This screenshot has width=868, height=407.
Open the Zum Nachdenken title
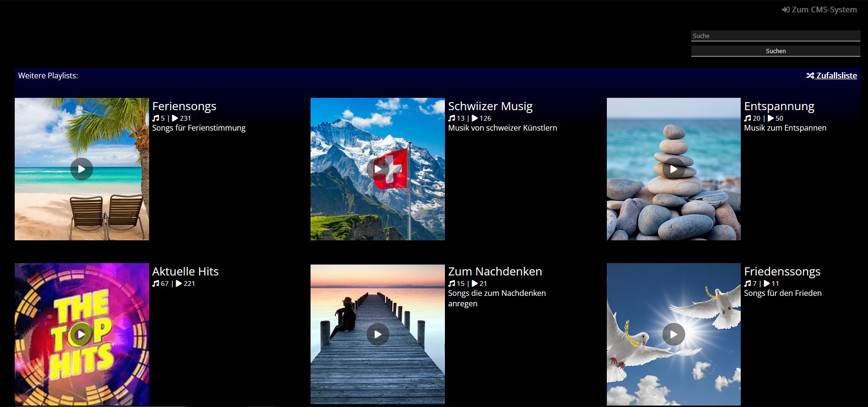[x=495, y=271]
